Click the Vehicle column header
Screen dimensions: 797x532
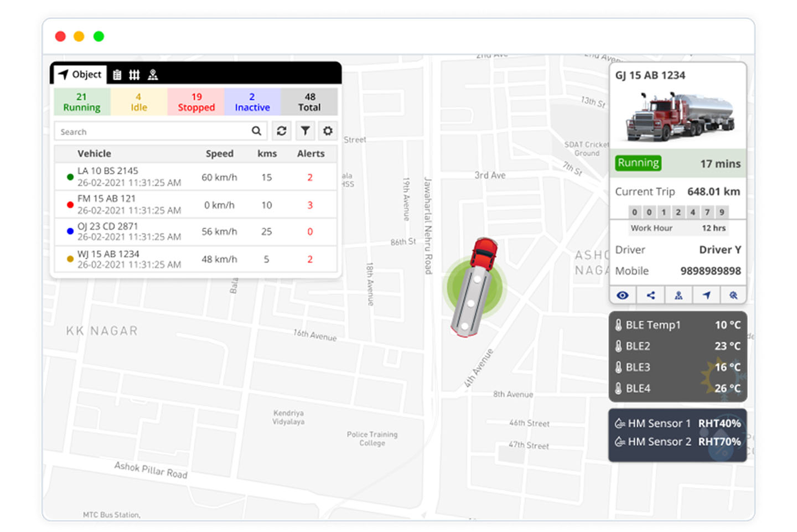(x=94, y=153)
